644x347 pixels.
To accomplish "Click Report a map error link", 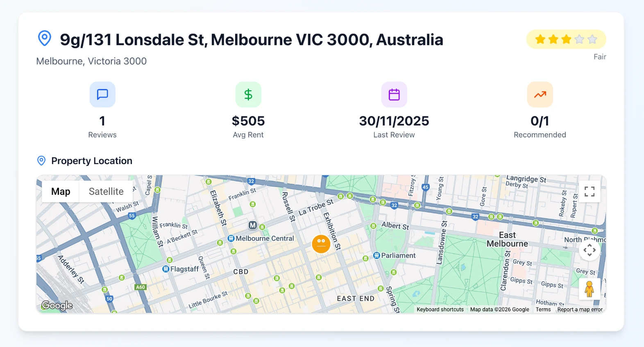I will point(580,310).
